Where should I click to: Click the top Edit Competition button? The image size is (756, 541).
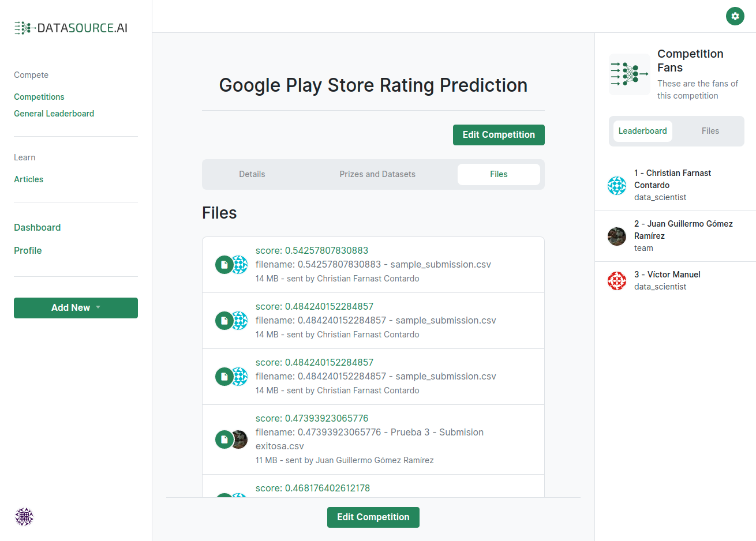click(x=499, y=135)
